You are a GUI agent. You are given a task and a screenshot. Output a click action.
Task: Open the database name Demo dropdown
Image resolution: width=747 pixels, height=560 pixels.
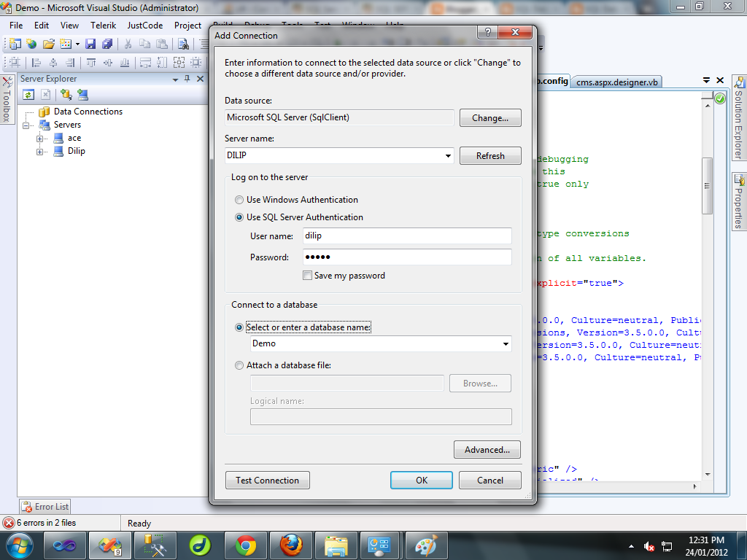[506, 344]
